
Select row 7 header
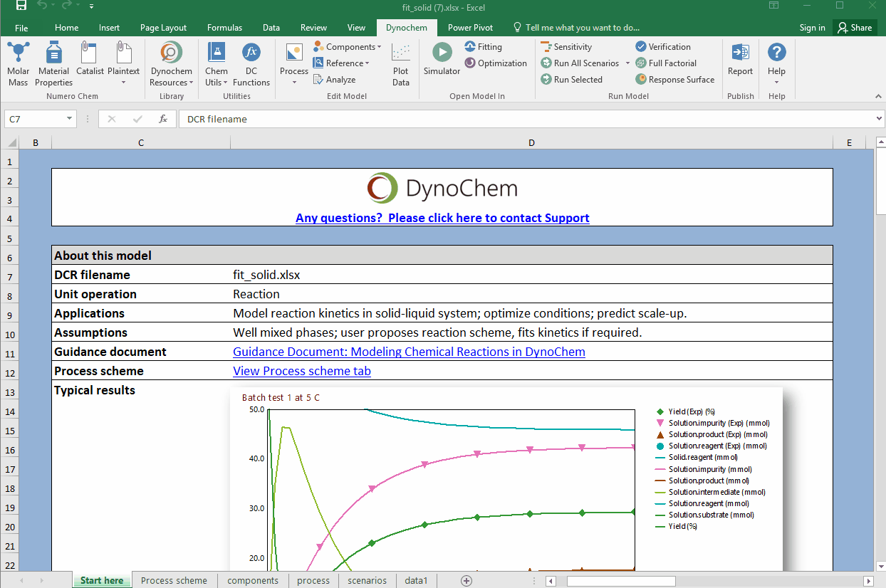[9, 276]
